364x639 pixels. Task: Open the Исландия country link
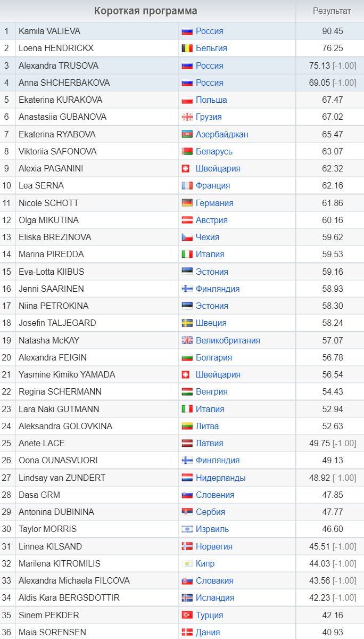(215, 598)
